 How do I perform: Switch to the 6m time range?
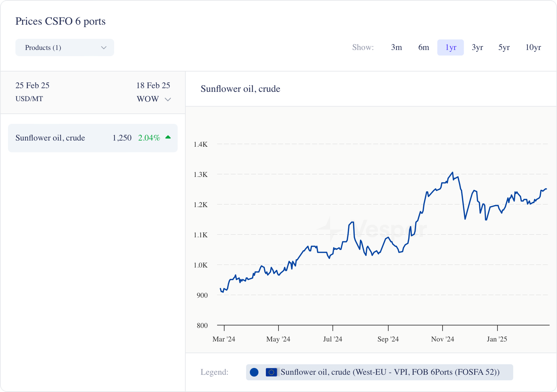pyautogui.click(x=423, y=47)
